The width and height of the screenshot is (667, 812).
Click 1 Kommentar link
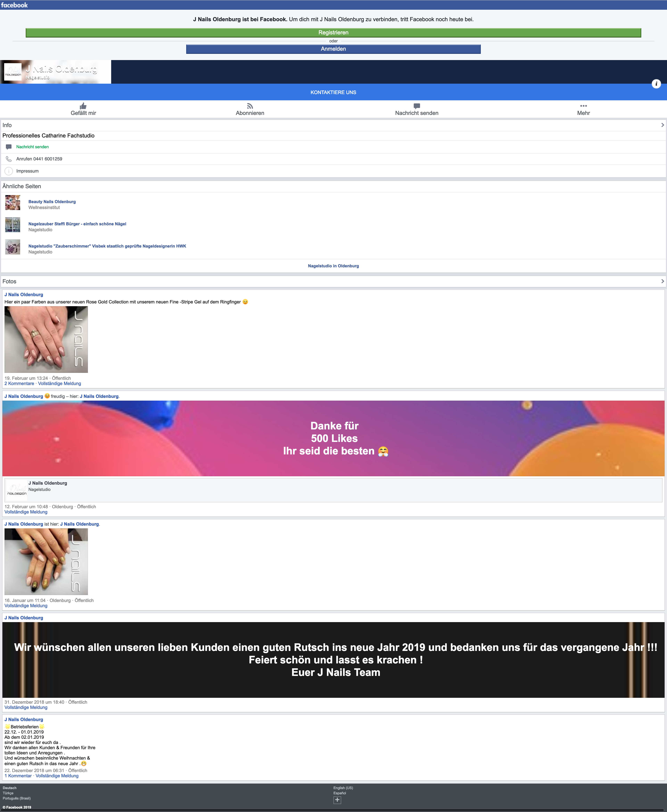(x=18, y=776)
